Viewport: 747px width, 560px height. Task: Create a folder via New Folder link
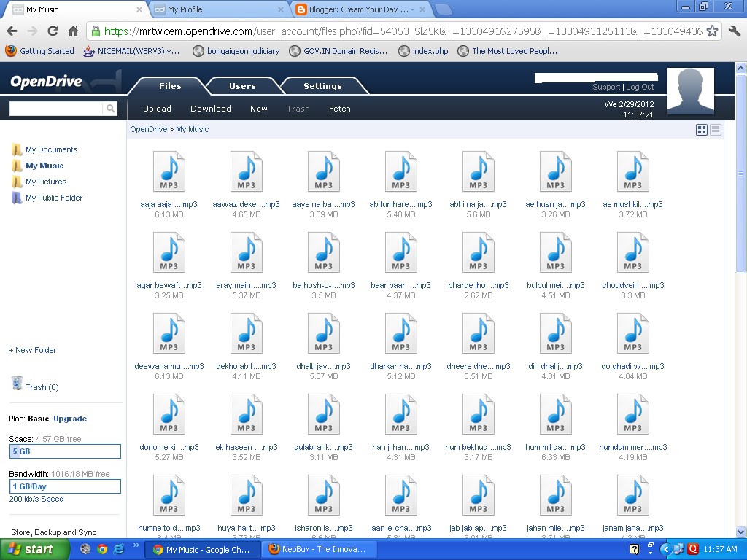click(x=32, y=350)
